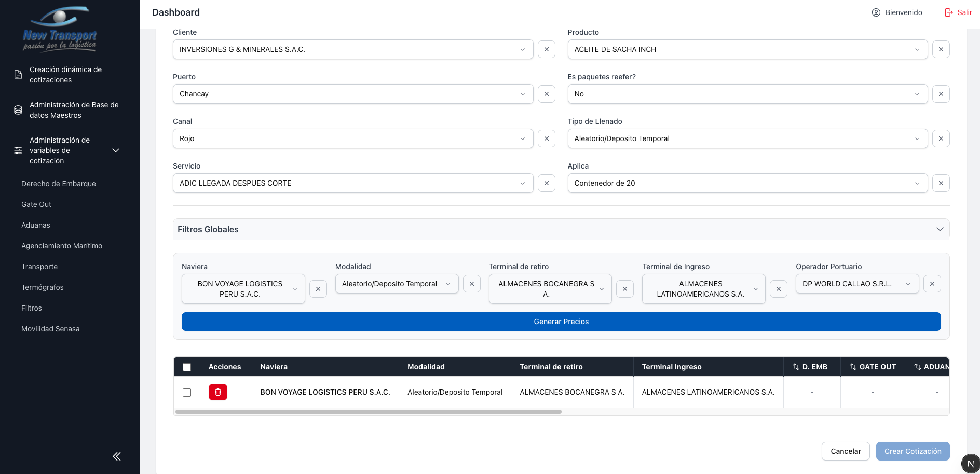This screenshot has height=474, width=980.
Task: Open Creación dinámica de cotizaciones menu
Action: (x=65, y=75)
